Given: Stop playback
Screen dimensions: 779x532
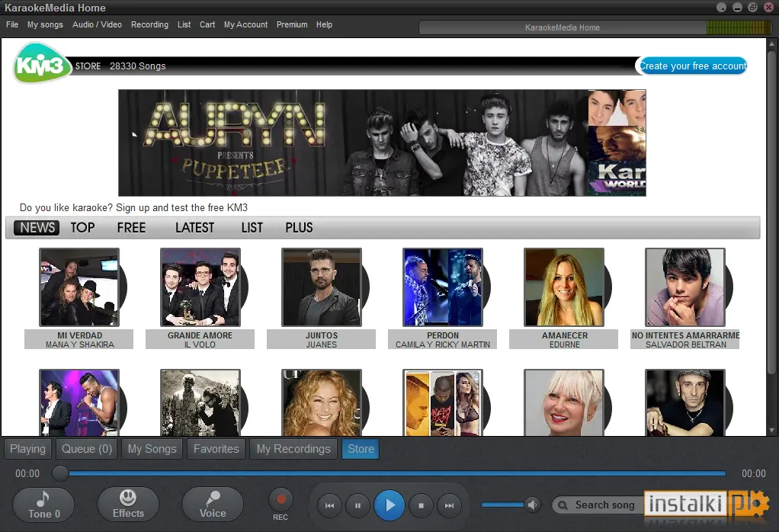Looking at the screenshot, I should (x=420, y=505).
